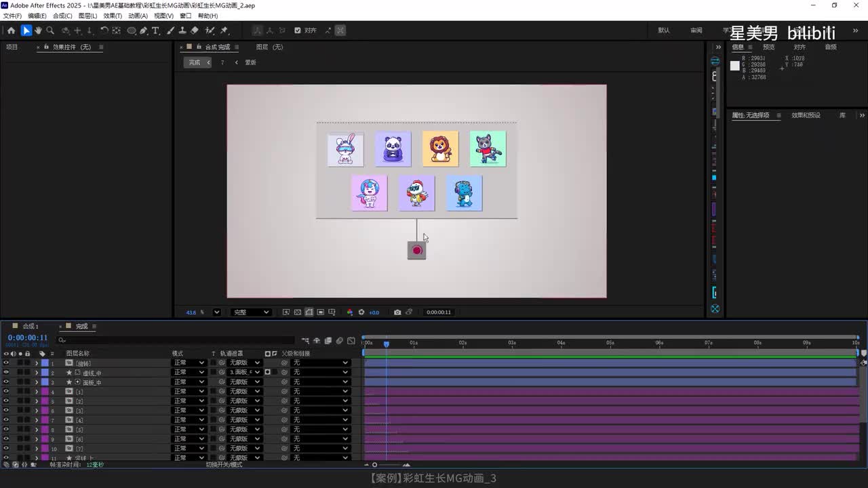The width and height of the screenshot is (868, 488).
Task: Open the 效果和预设 panel tab
Action: click(x=806, y=115)
